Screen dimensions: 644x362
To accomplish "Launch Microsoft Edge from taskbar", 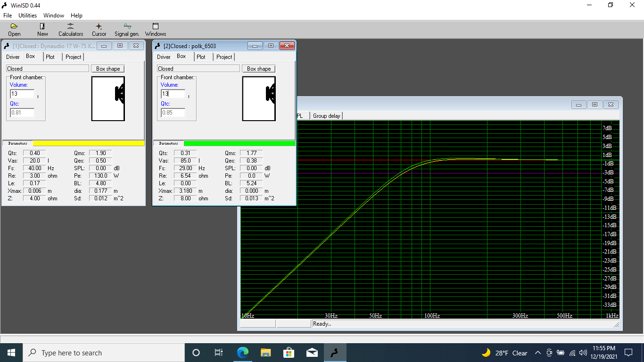I will (x=242, y=353).
